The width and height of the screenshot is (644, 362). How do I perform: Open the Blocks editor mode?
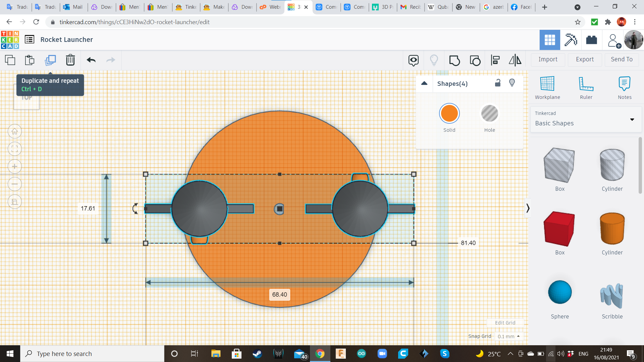pyautogui.click(x=571, y=40)
